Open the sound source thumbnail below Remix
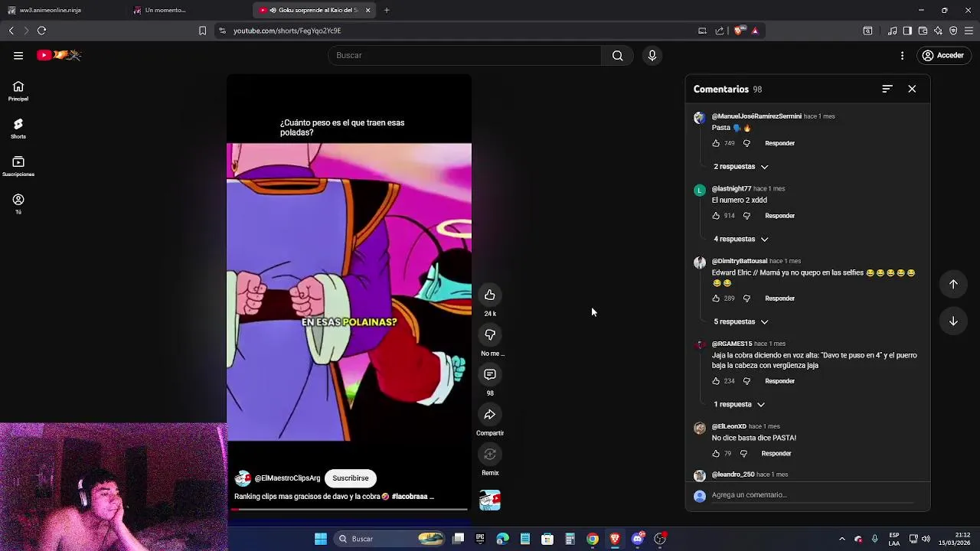The width and height of the screenshot is (980, 551). point(490,500)
